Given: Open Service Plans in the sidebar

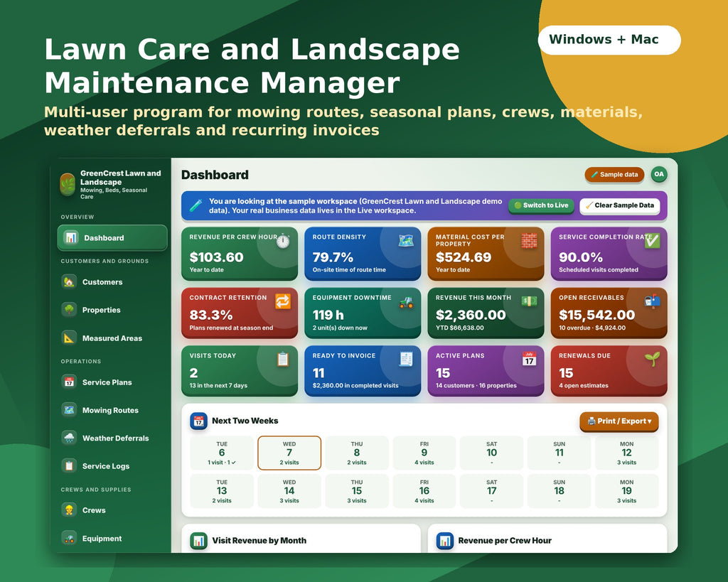Looking at the screenshot, I should (107, 382).
